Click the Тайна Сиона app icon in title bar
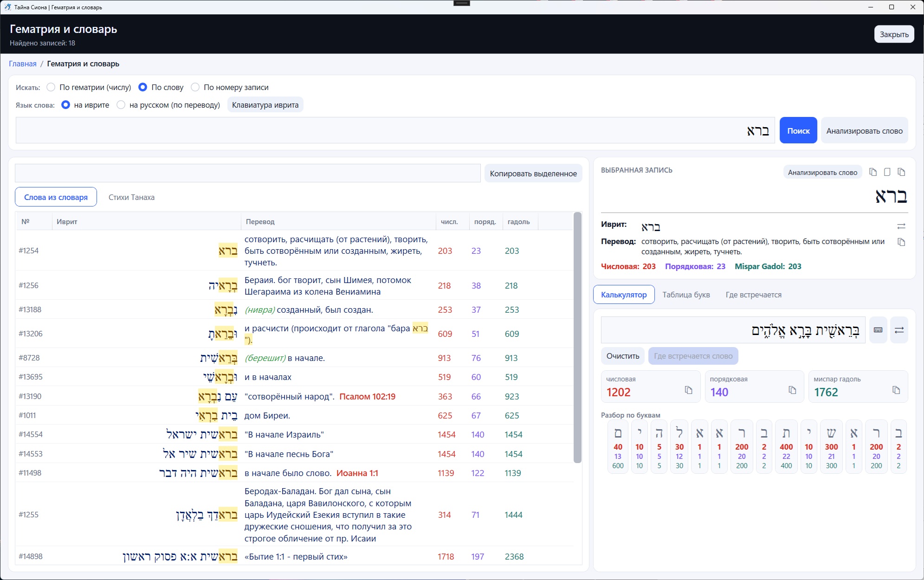This screenshot has width=924, height=580. click(x=7, y=7)
